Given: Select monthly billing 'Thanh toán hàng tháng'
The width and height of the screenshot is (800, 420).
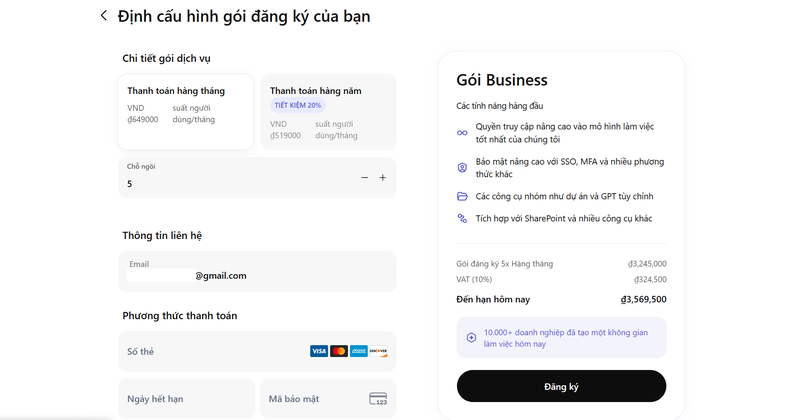Looking at the screenshot, I should (186, 112).
